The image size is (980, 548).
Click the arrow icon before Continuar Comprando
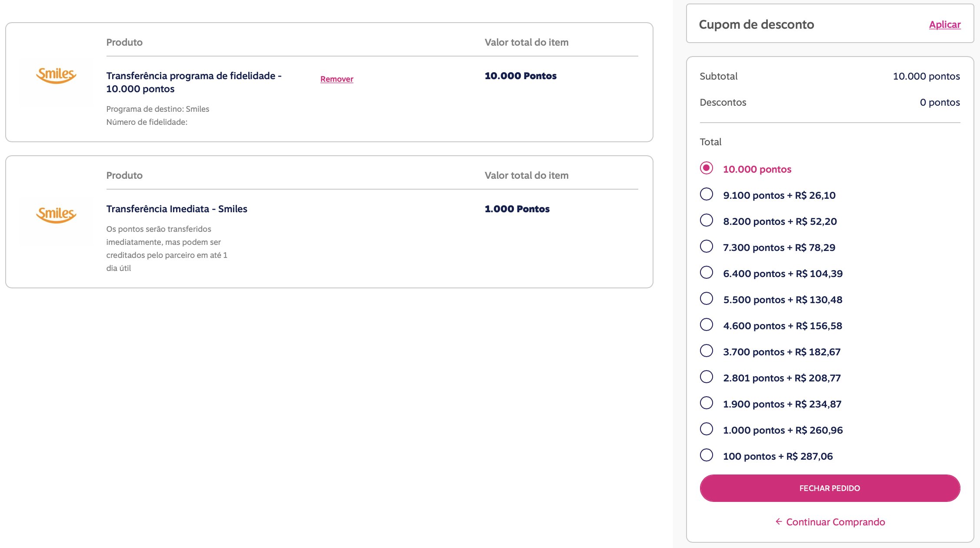pos(779,521)
